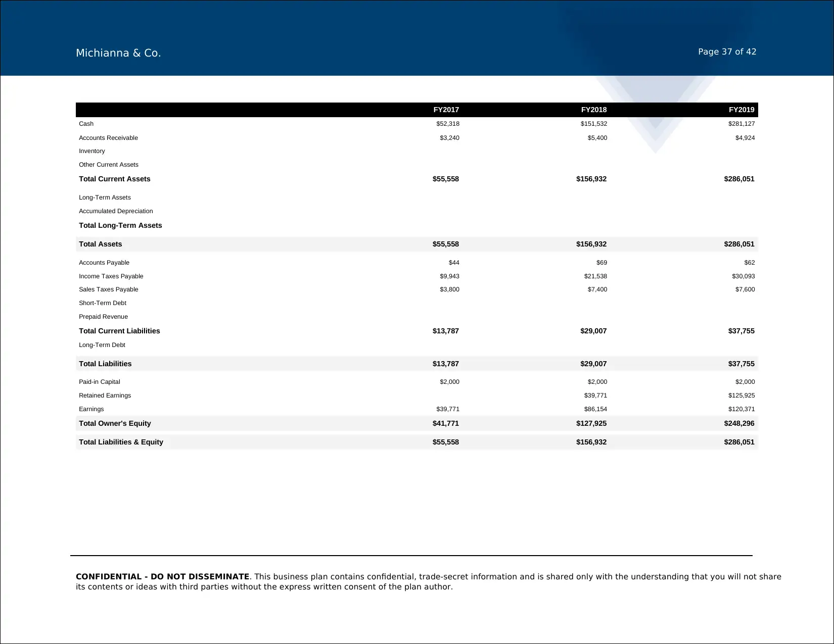The image size is (834, 644).
Task: Click the FY2017 Cash value $52,318
Action: tap(448, 124)
